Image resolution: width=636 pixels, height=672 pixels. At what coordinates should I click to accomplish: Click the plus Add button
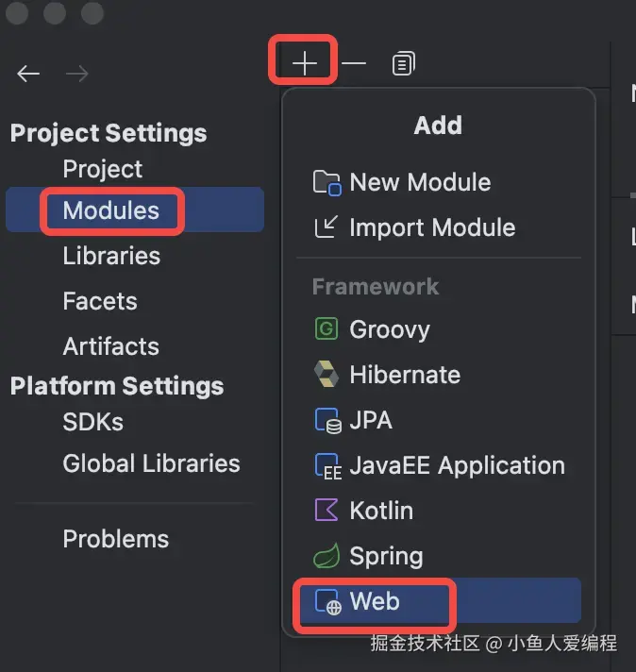[x=304, y=64]
